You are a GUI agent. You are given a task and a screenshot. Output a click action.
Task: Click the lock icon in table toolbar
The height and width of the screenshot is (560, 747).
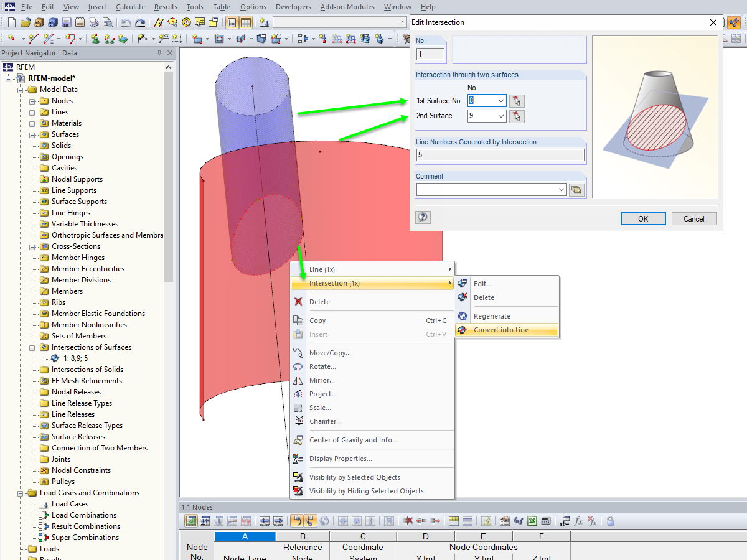point(611,521)
